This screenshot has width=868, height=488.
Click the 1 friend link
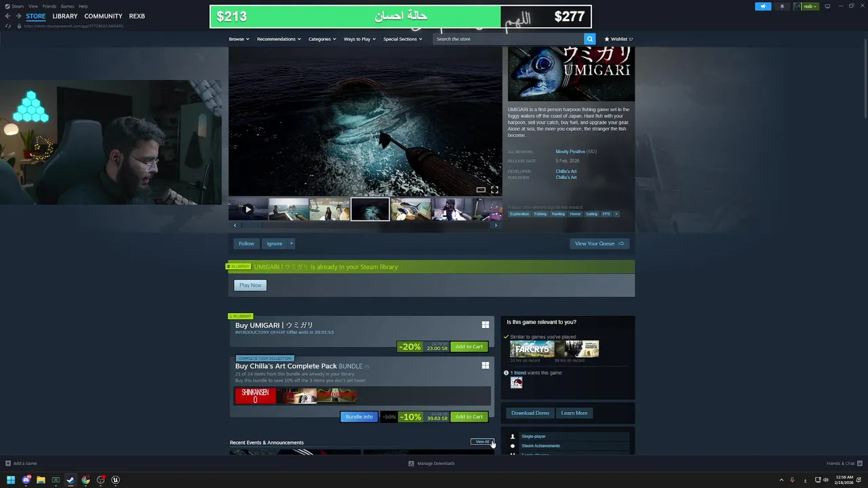518,373
